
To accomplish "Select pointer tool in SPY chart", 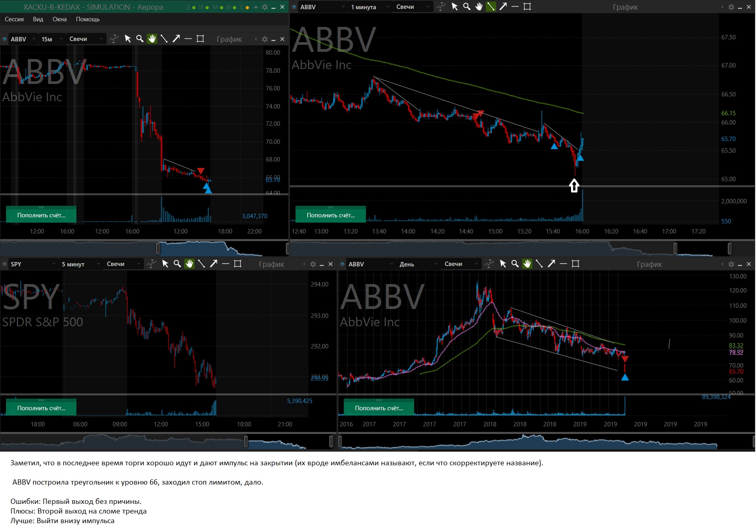I will [165, 264].
